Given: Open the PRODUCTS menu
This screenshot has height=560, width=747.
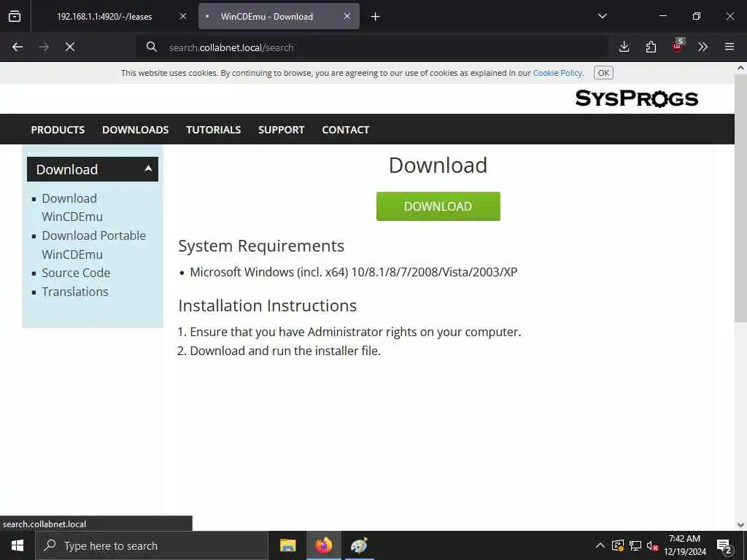Looking at the screenshot, I should click(58, 130).
